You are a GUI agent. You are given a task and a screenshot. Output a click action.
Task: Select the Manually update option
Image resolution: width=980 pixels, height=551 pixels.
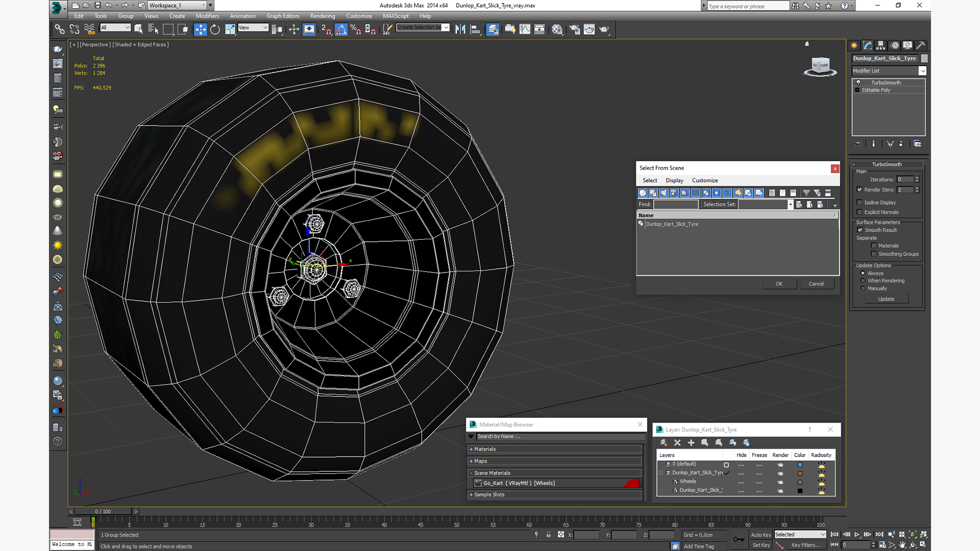pos(863,288)
